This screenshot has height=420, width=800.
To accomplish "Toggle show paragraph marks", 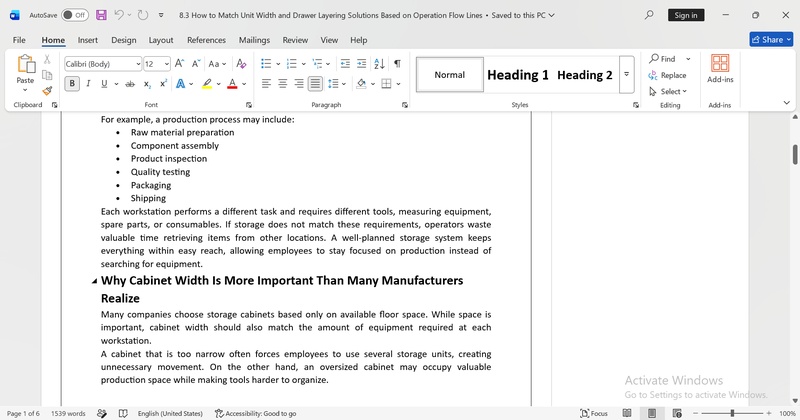I will click(397, 64).
